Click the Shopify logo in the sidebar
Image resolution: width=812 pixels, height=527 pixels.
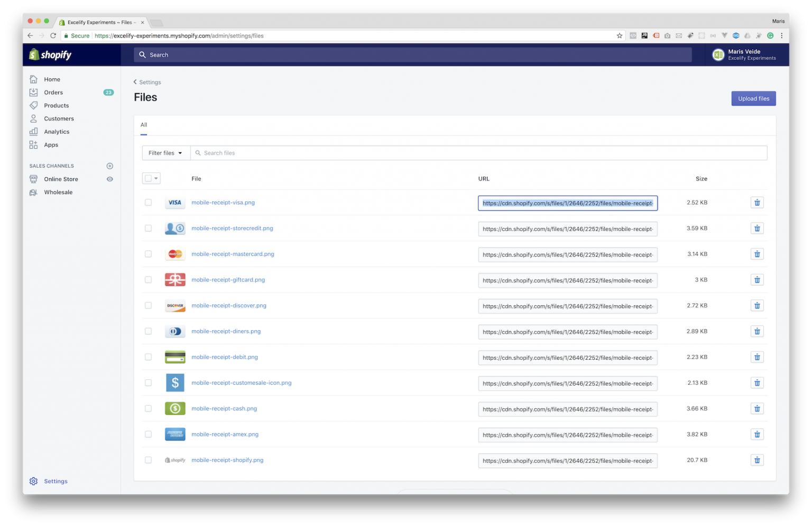click(x=50, y=54)
